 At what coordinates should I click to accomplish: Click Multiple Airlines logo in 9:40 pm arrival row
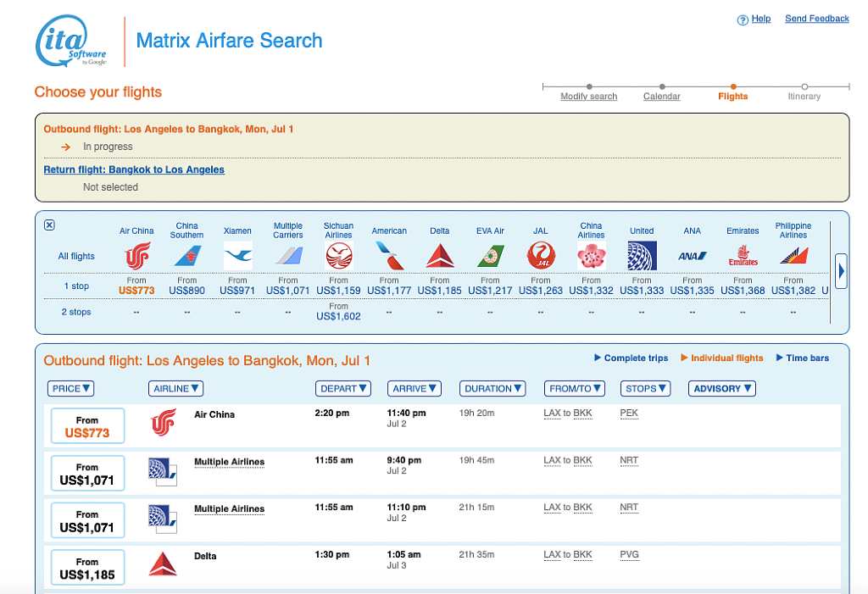[x=163, y=472]
